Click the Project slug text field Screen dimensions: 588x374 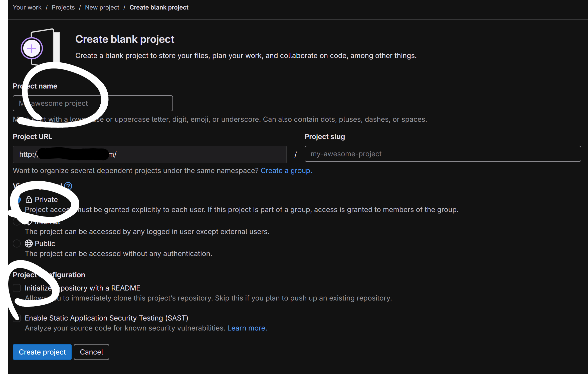[x=442, y=154]
